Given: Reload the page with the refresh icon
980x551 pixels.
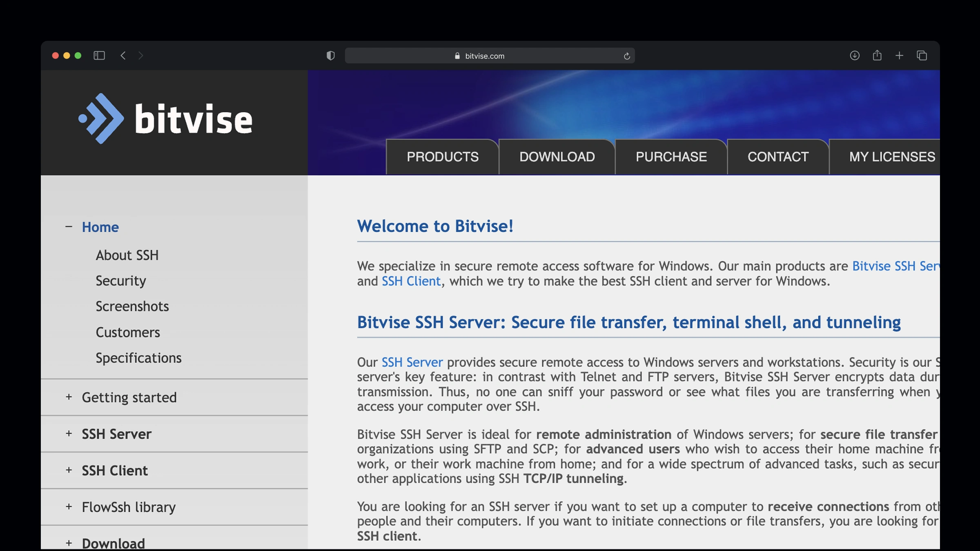Looking at the screenshot, I should 627,56.
